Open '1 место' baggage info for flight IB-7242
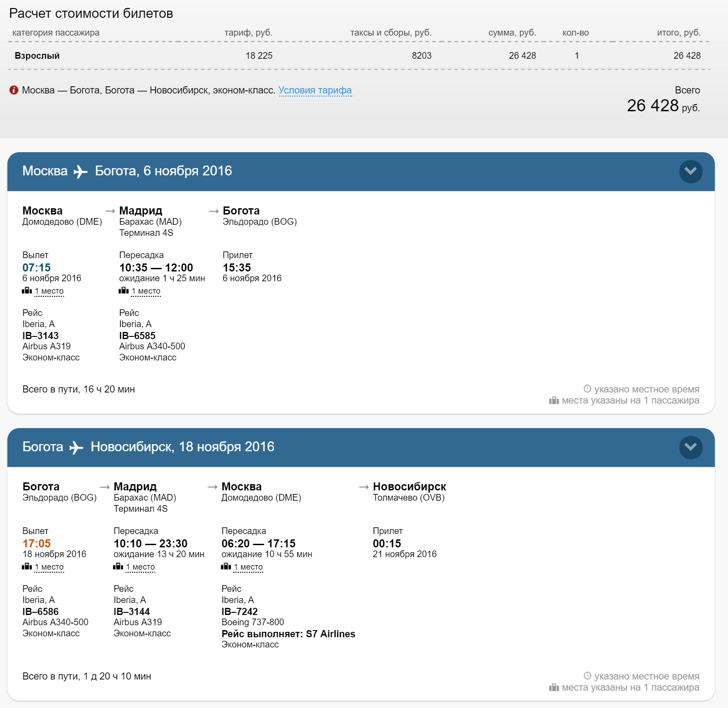 coord(248,567)
